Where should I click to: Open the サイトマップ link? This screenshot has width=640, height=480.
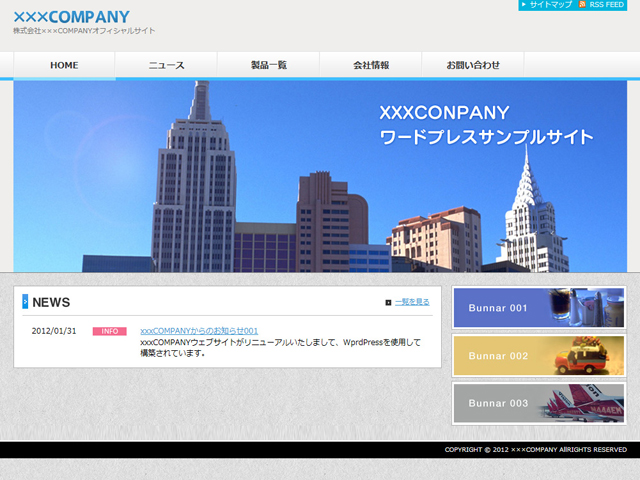[551, 5]
